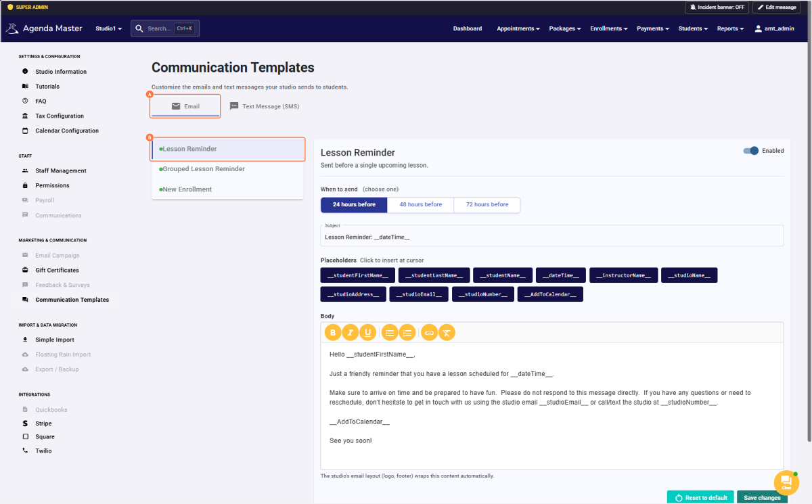Open the Studio1 dropdown
Viewport: 812px width, 504px height.
point(109,28)
